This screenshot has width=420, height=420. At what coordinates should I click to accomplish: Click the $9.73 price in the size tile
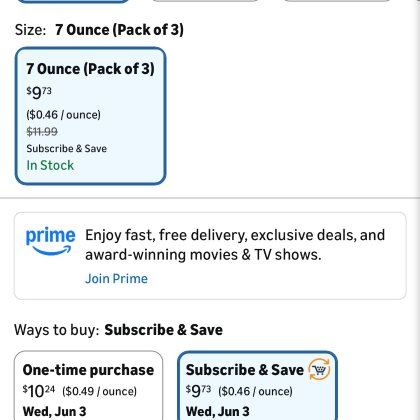click(39, 92)
